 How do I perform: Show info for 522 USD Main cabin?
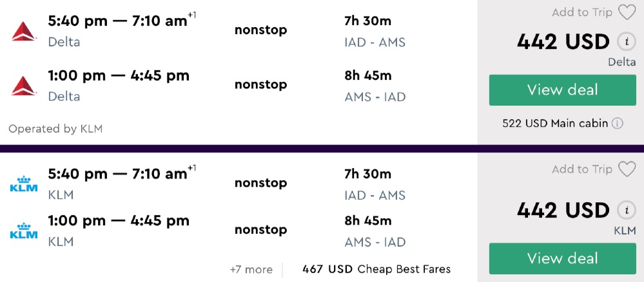[617, 123]
